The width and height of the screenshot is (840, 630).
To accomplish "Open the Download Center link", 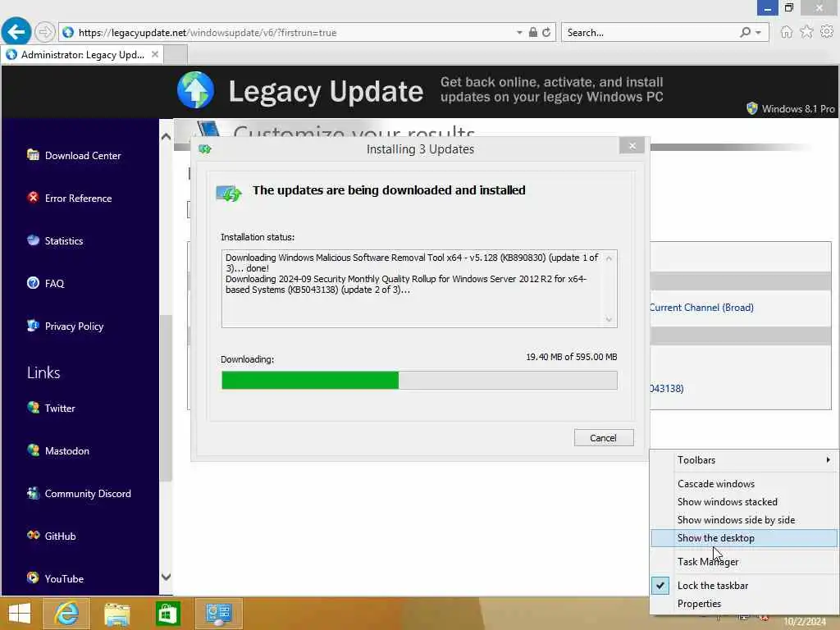I will (83, 155).
